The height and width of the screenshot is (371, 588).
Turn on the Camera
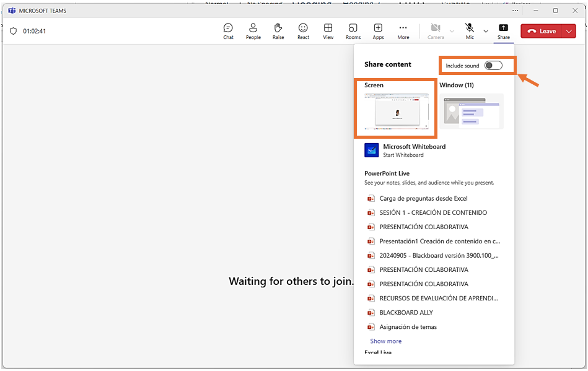436,31
